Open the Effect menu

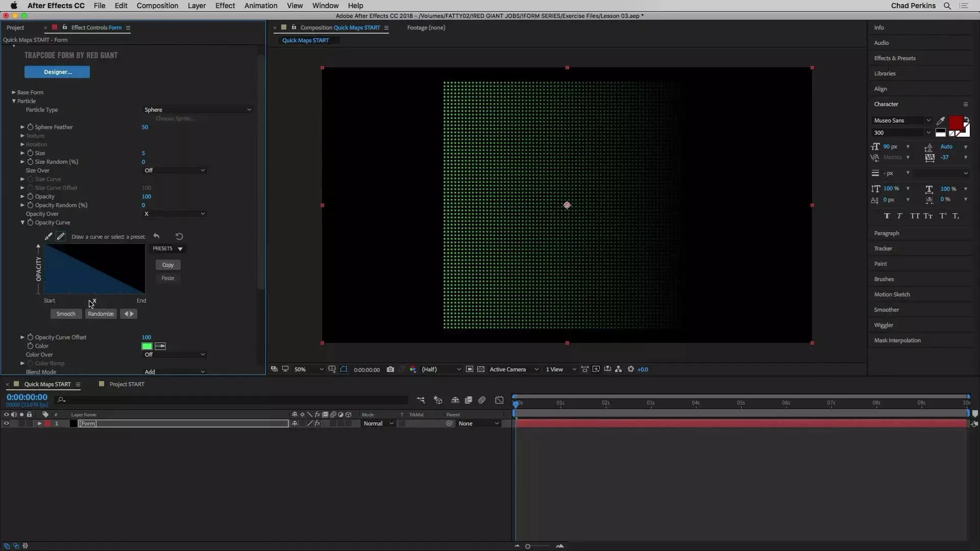(x=225, y=6)
